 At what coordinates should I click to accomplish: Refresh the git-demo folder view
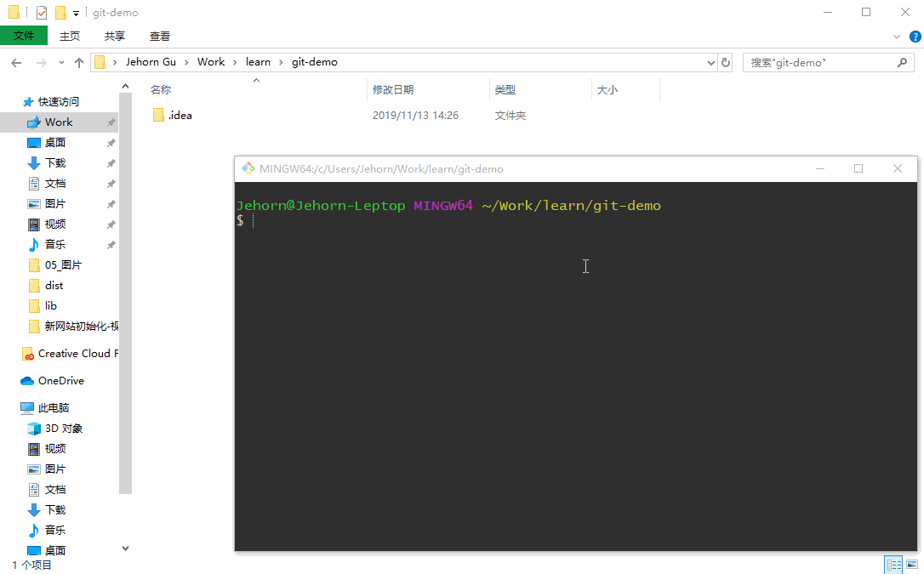click(x=726, y=62)
